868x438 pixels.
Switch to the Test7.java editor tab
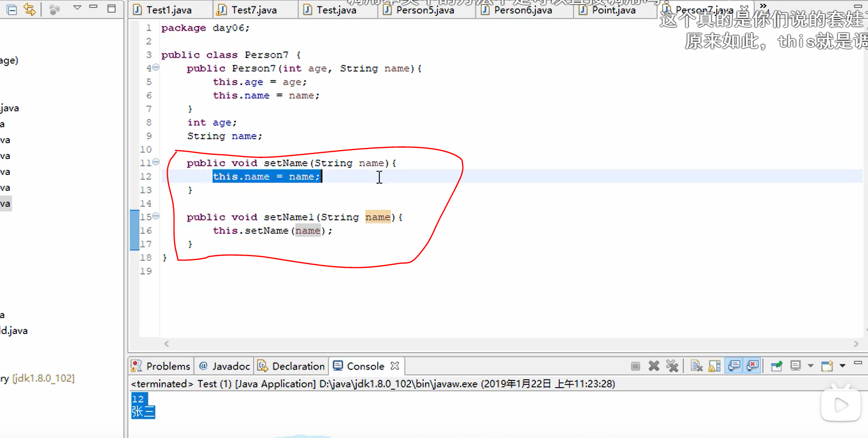[x=254, y=10]
